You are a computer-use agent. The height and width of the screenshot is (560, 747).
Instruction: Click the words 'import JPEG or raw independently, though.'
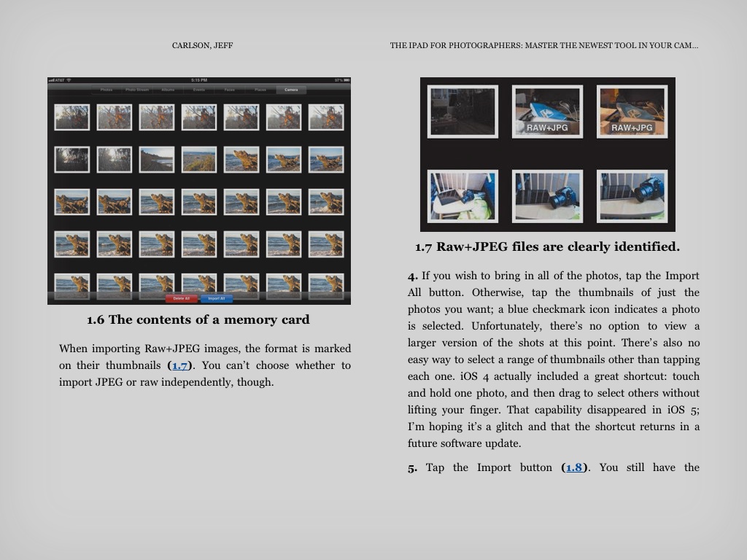coord(166,382)
